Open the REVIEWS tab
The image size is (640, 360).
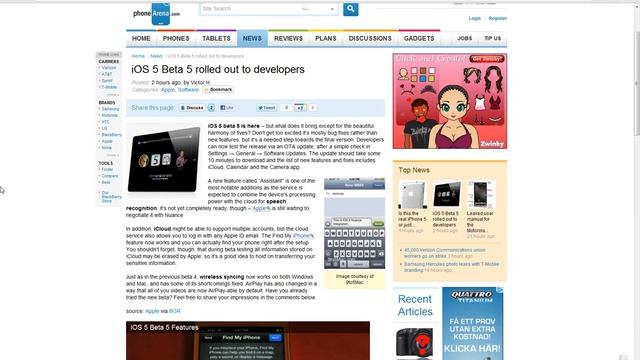[288, 38]
